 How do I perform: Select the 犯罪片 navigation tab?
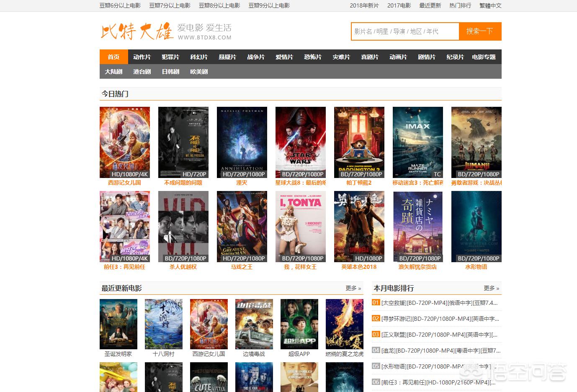pyautogui.click(x=170, y=57)
